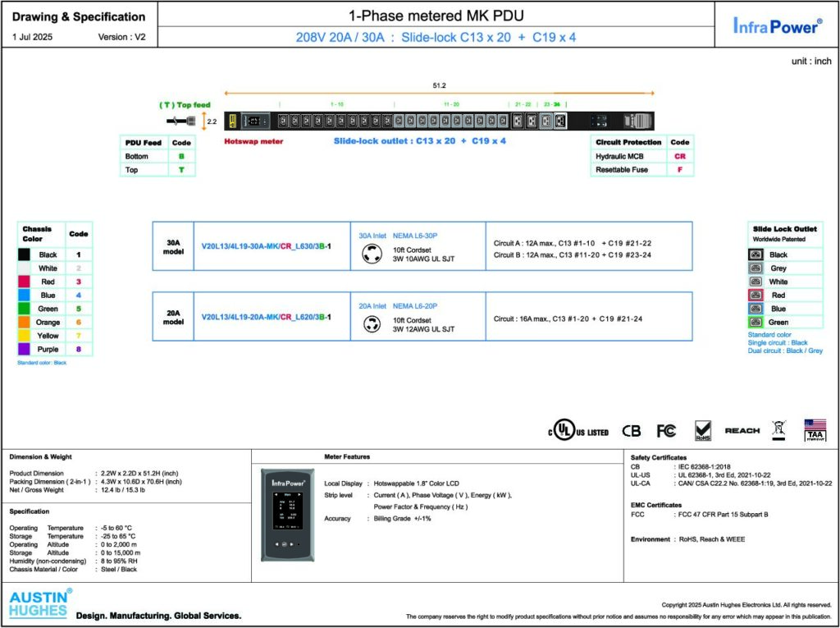Click the 'CR' circuit protection code
Viewport: 840px width, 628px height.
(680, 156)
